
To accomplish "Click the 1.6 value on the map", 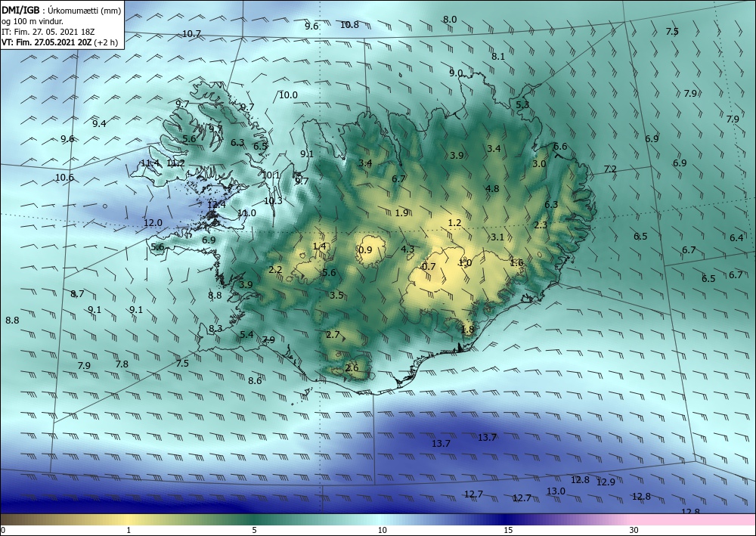I will click(x=516, y=262).
